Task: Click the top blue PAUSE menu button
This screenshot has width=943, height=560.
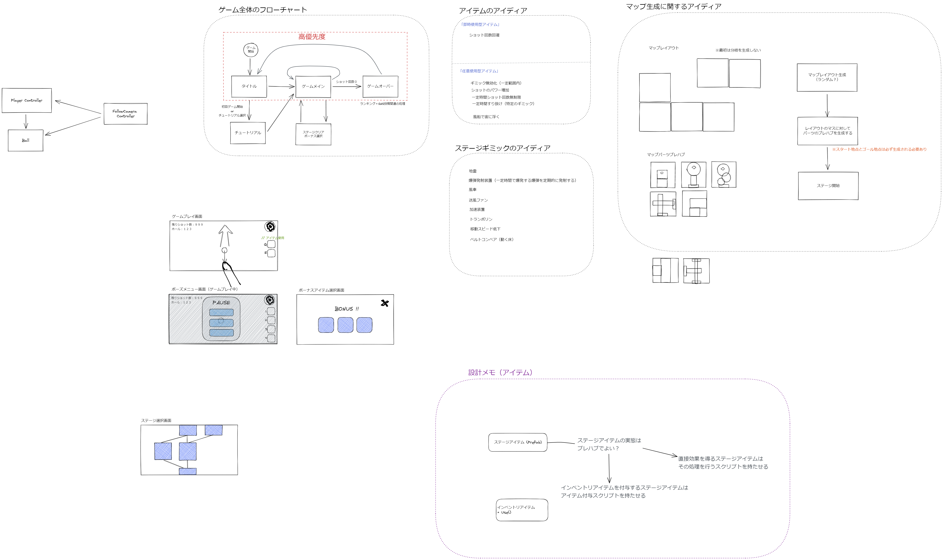Action: tap(221, 312)
